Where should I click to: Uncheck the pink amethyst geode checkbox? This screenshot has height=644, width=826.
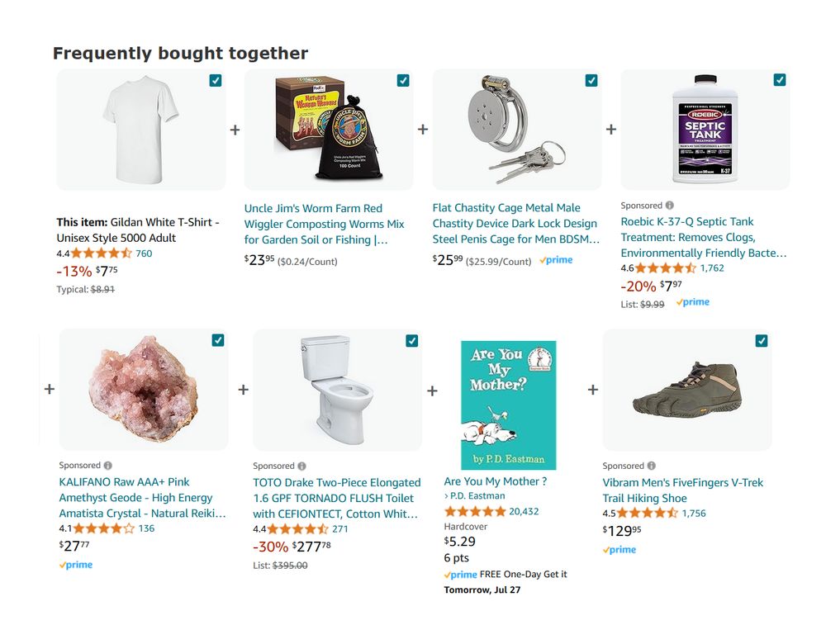pyautogui.click(x=218, y=340)
